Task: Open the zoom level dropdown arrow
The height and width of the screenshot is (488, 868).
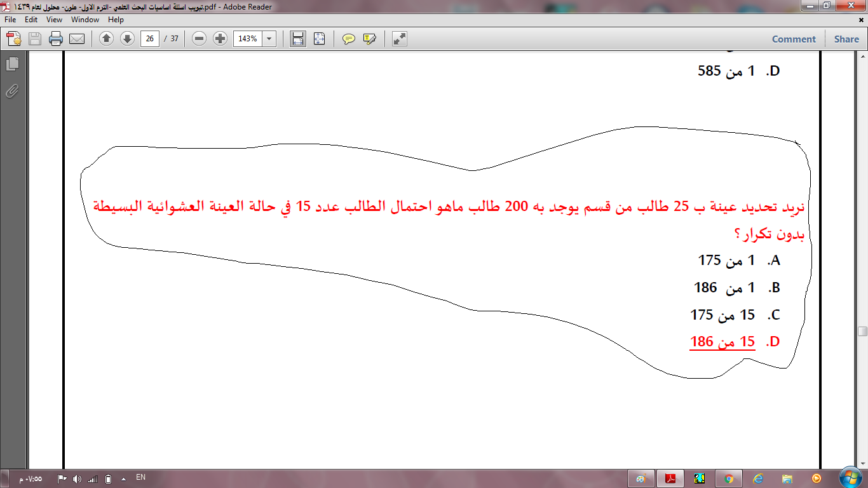Action: [269, 39]
